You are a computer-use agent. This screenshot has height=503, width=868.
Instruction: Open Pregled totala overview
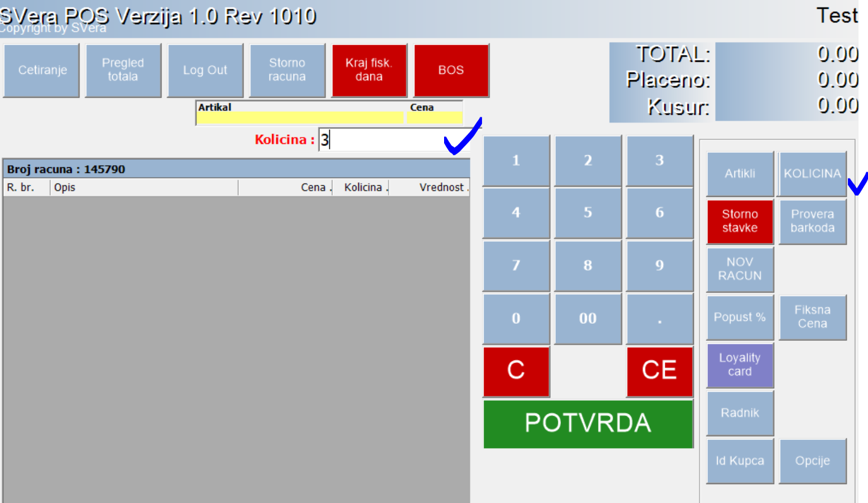(x=123, y=71)
